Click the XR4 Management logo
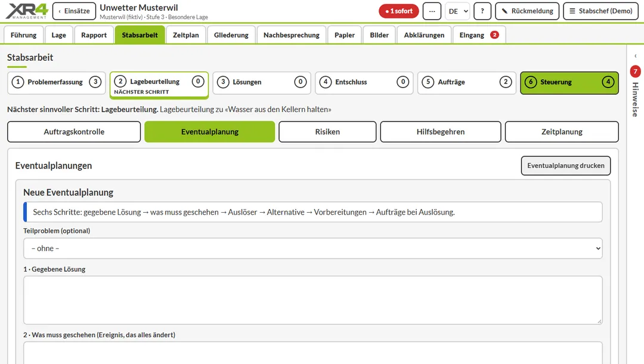This screenshot has height=364, width=644. coord(27,11)
